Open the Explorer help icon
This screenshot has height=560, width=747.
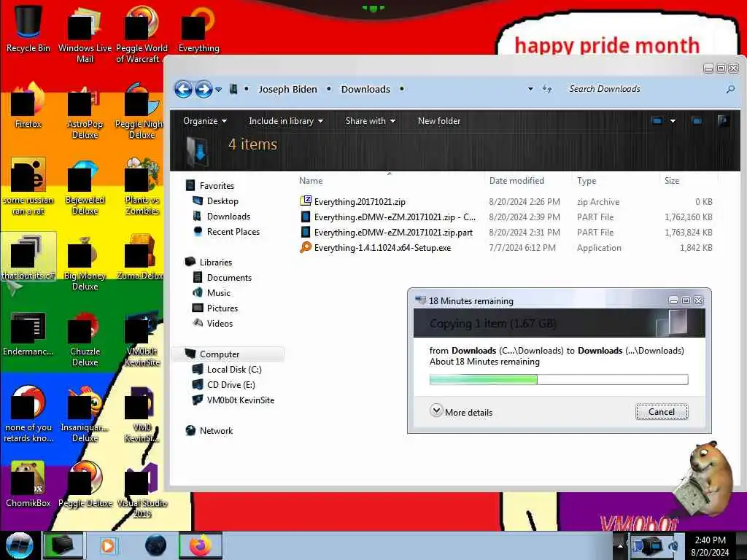pos(723,121)
